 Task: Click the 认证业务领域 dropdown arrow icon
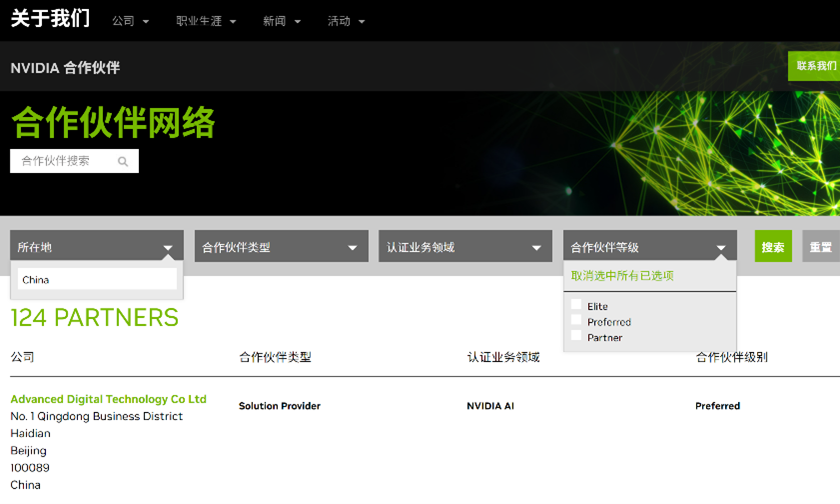pos(537,248)
